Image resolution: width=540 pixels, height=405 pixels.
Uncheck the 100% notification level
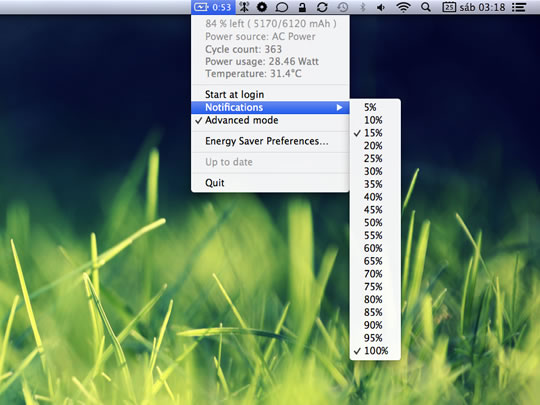click(x=375, y=351)
